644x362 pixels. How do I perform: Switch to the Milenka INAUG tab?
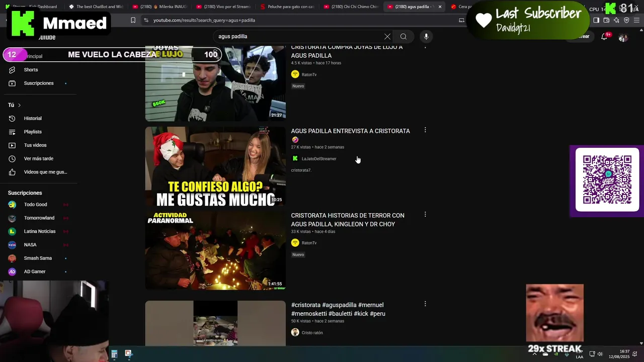[x=159, y=7]
